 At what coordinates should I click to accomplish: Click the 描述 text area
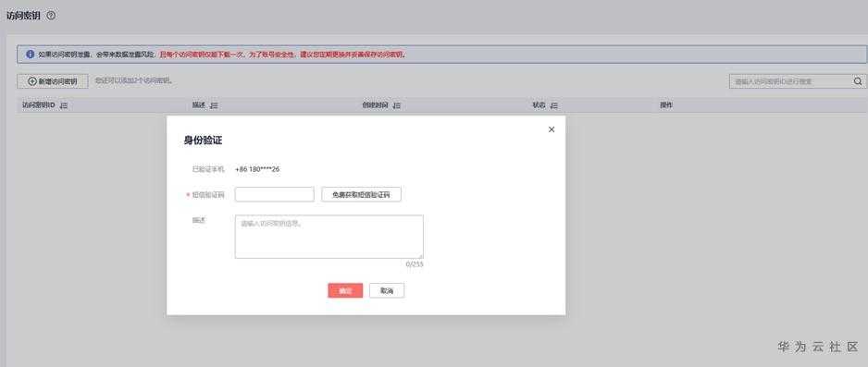click(x=329, y=237)
